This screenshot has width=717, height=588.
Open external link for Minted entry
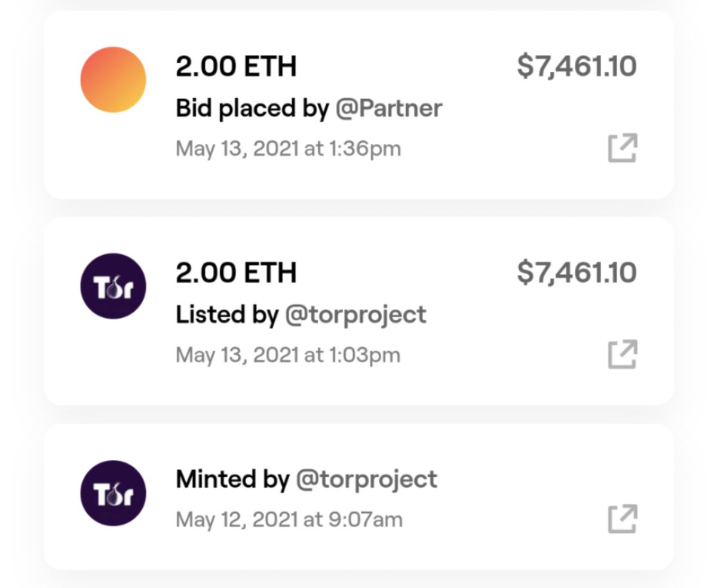pyautogui.click(x=623, y=519)
